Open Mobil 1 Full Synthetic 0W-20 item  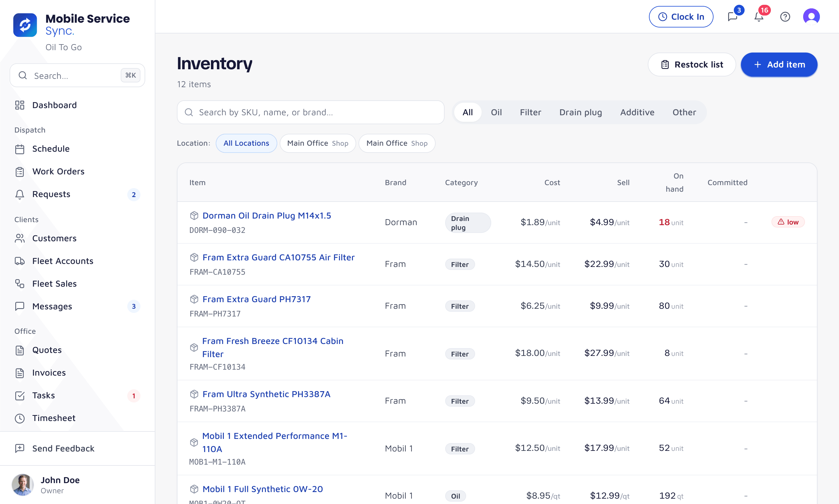tap(262, 489)
